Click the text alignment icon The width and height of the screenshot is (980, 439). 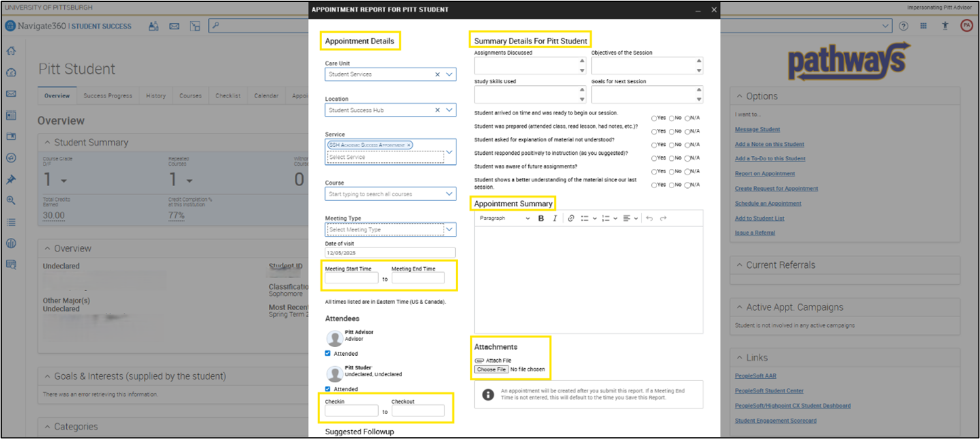pos(626,218)
